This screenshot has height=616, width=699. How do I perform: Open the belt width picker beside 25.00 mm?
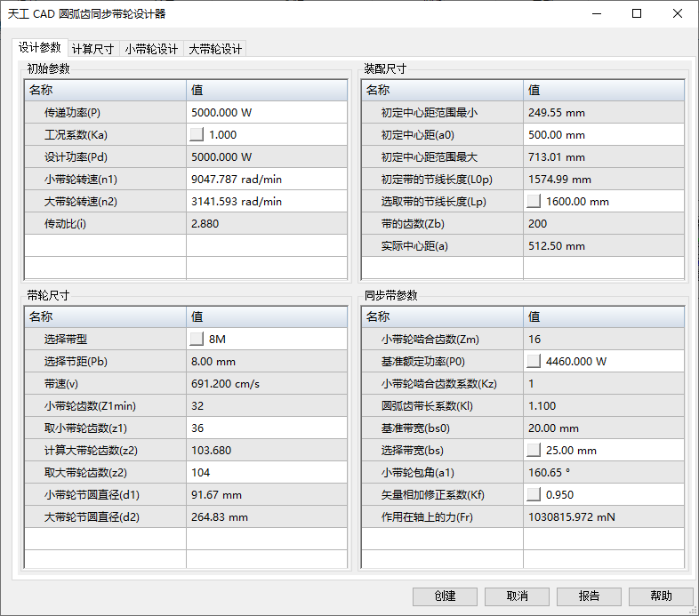coord(534,451)
